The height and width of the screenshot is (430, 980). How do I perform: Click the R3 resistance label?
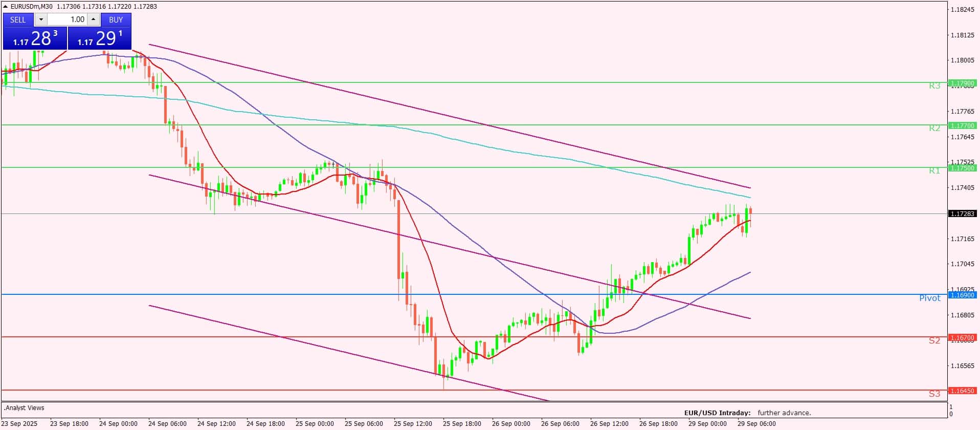tap(934, 86)
